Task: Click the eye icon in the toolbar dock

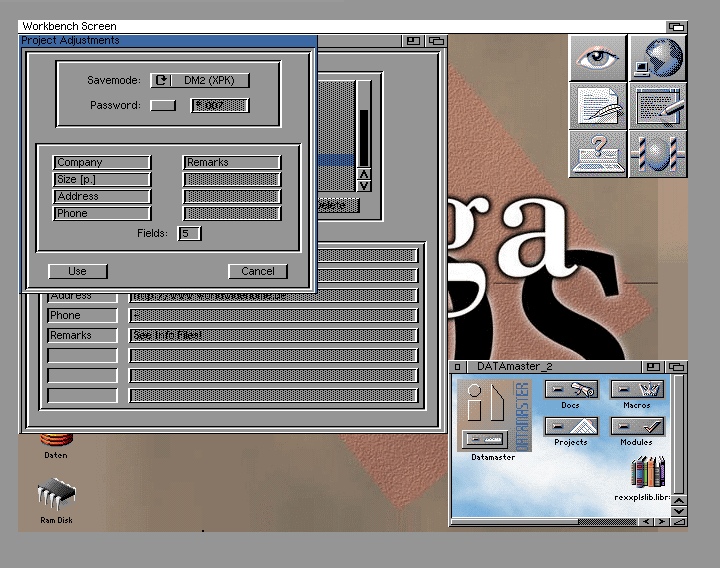Action: pyautogui.click(x=598, y=57)
